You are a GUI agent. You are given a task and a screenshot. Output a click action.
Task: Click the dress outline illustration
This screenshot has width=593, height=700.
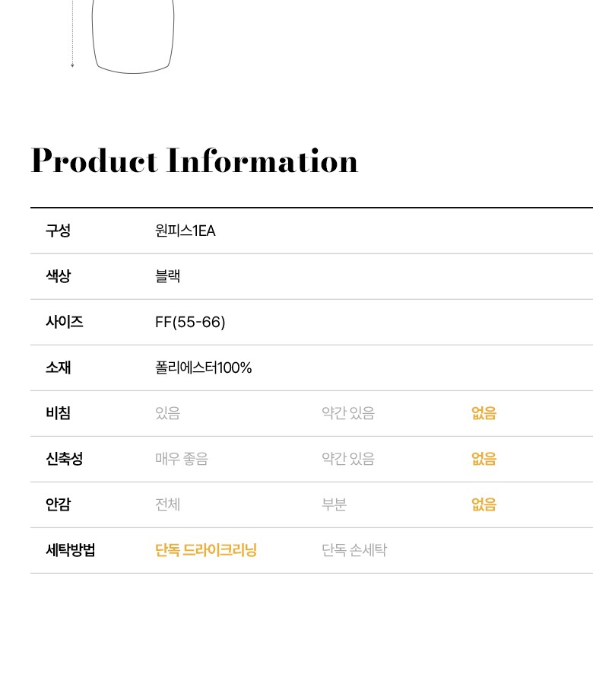pos(133,37)
